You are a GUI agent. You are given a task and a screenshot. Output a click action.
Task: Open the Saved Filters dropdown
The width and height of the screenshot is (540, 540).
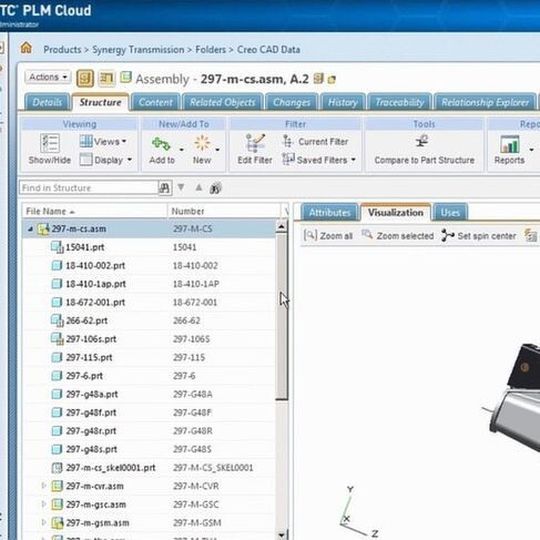click(x=319, y=160)
